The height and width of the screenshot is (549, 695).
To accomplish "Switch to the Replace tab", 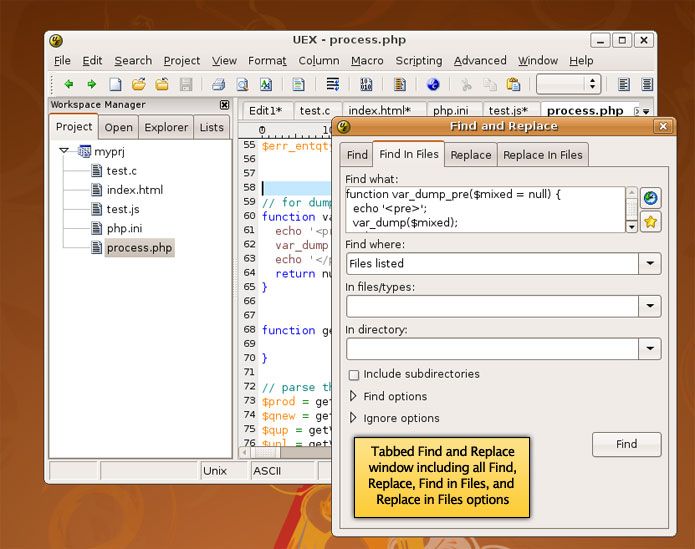I will 471,155.
